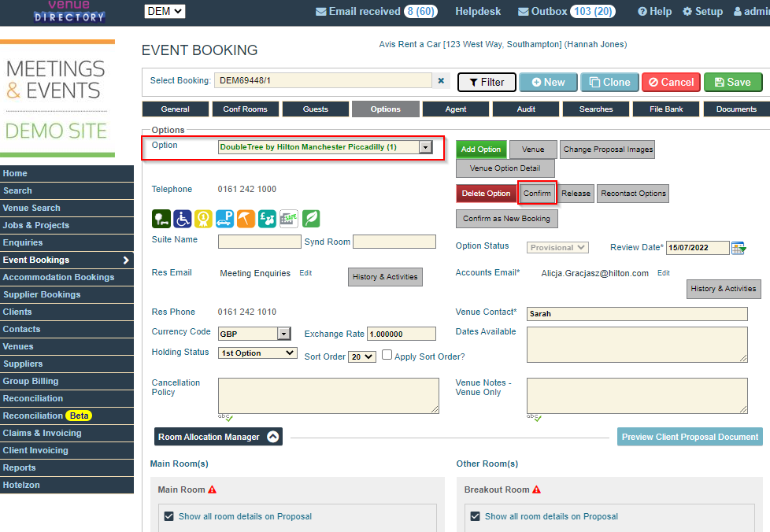Click the Venue Contact field containing Sarah
770x532 pixels.
tap(637, 314)
